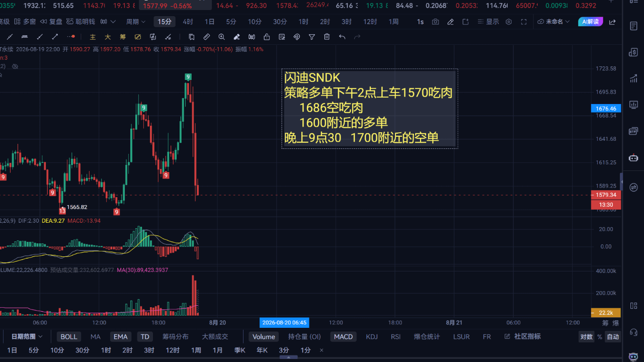Click the lock drawings icon
The width and height of the screenshot is (644, 362).
[x=267, y=37]
